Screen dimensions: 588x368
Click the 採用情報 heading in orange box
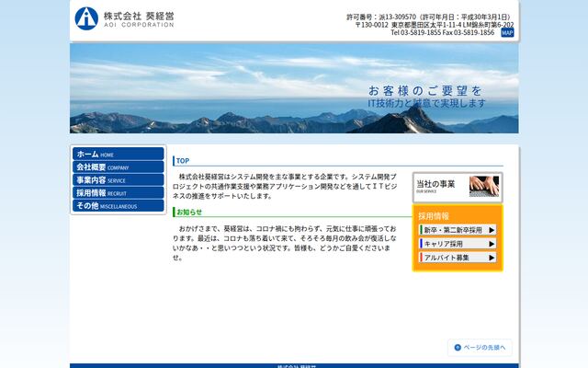click(434, 216)
